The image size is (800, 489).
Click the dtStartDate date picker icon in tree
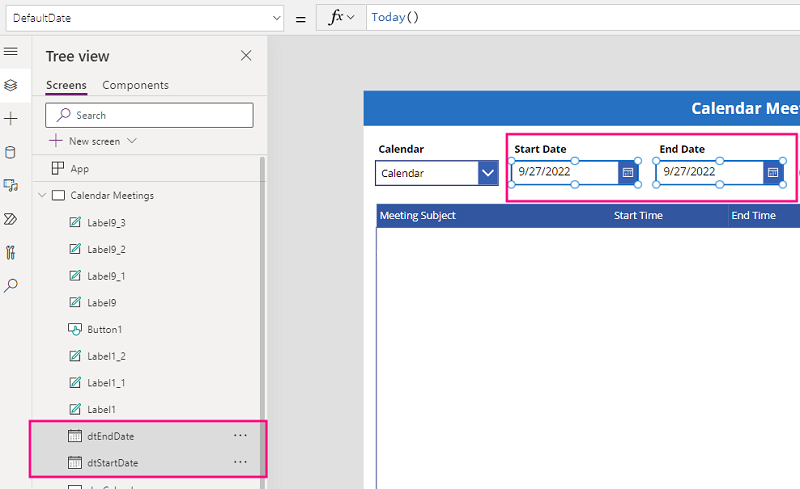point(75,462)
